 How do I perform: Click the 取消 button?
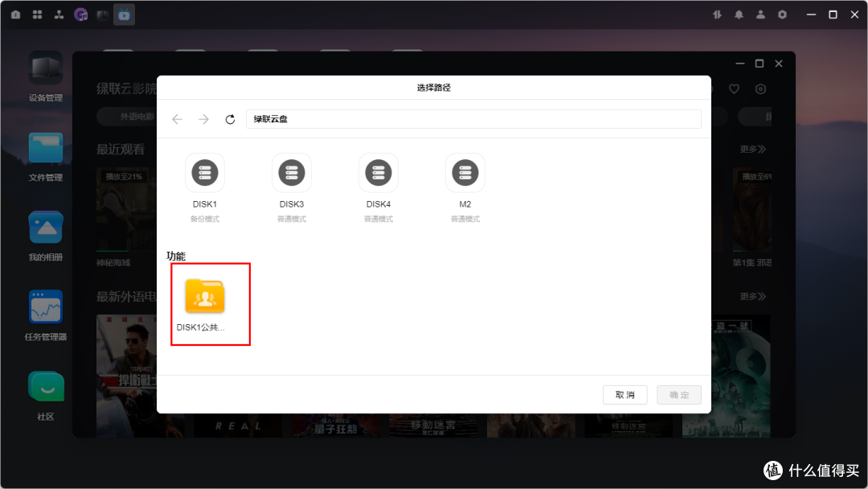[624, 395]
